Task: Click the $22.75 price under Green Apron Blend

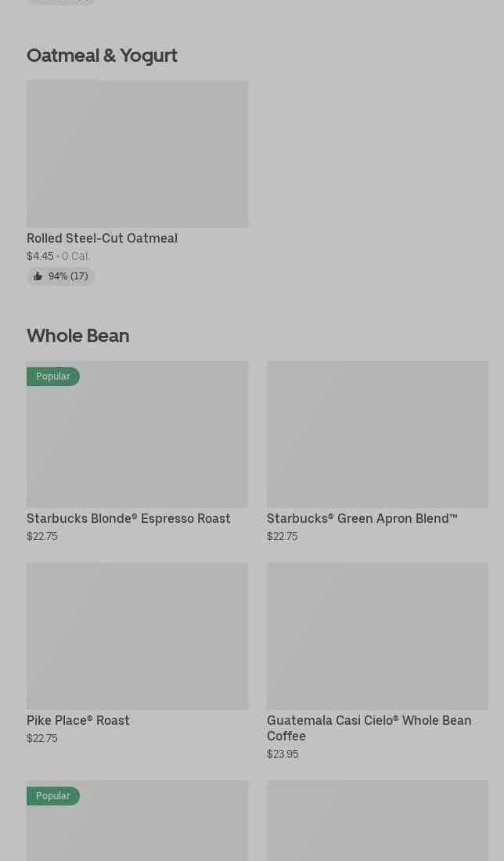Action: (x=282, y=536)
